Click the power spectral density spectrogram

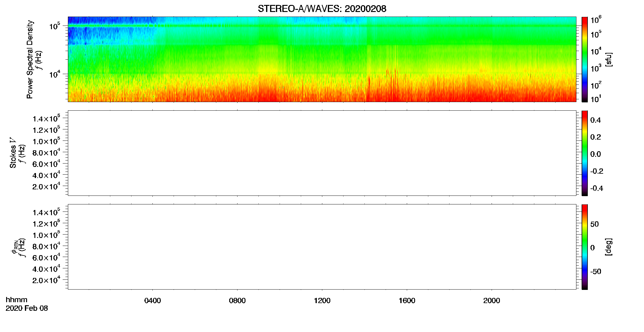pos(322,59)
